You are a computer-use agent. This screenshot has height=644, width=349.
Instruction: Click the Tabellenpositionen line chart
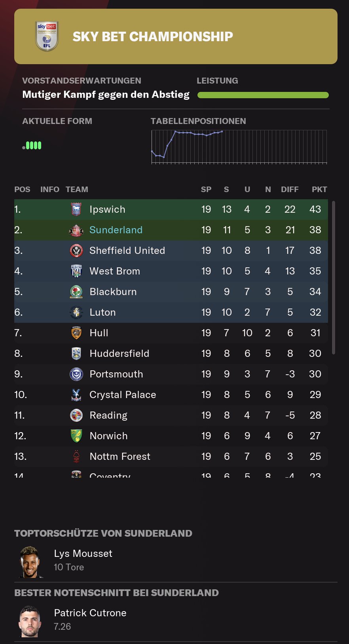239,147
